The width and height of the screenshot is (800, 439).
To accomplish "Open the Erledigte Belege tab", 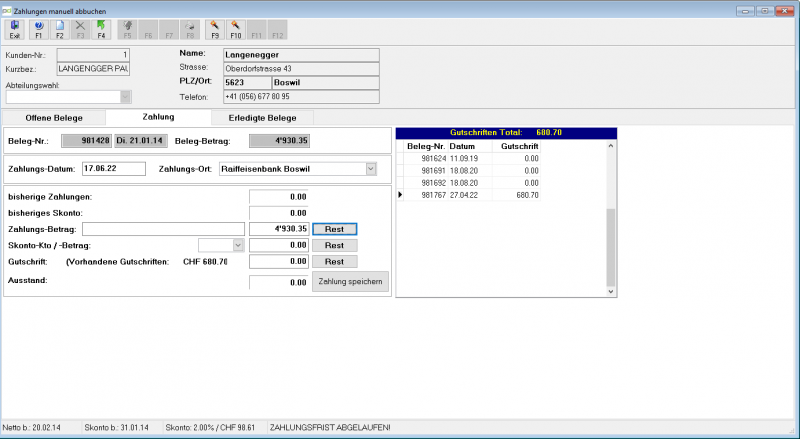I will 262,118.
